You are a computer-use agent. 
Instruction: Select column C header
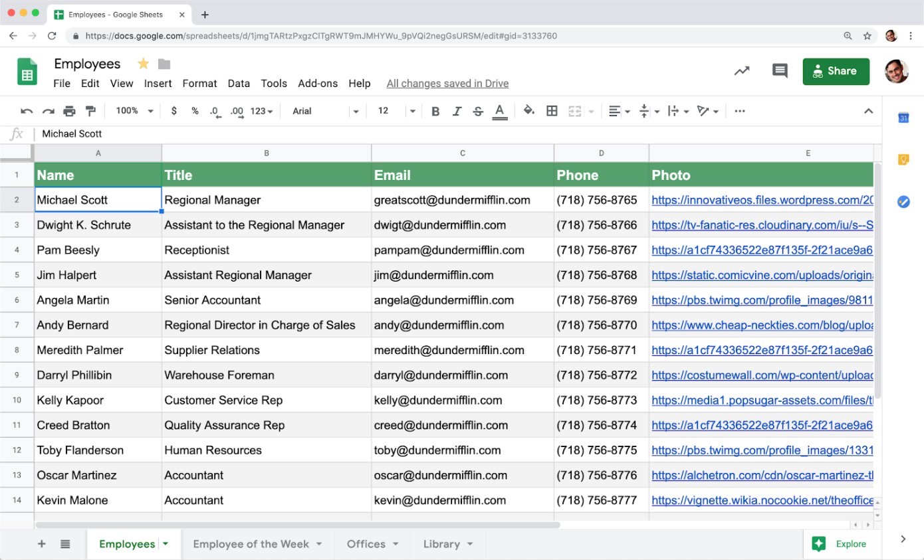[x=463, y=153]
